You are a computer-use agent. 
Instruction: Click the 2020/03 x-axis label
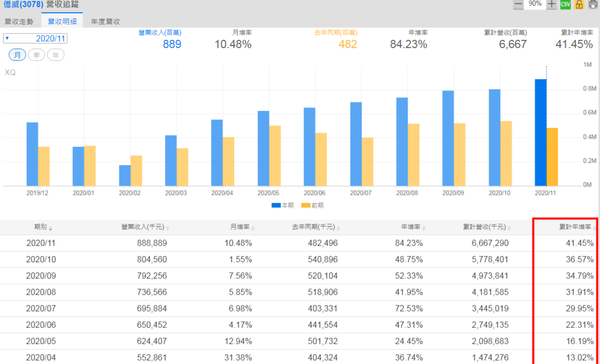click(x=176, y=193)
